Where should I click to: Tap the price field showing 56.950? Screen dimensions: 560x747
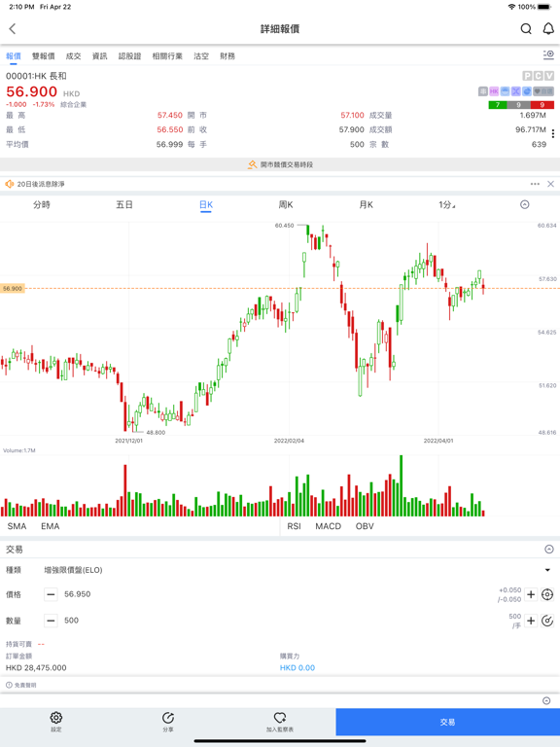[77, 594]
